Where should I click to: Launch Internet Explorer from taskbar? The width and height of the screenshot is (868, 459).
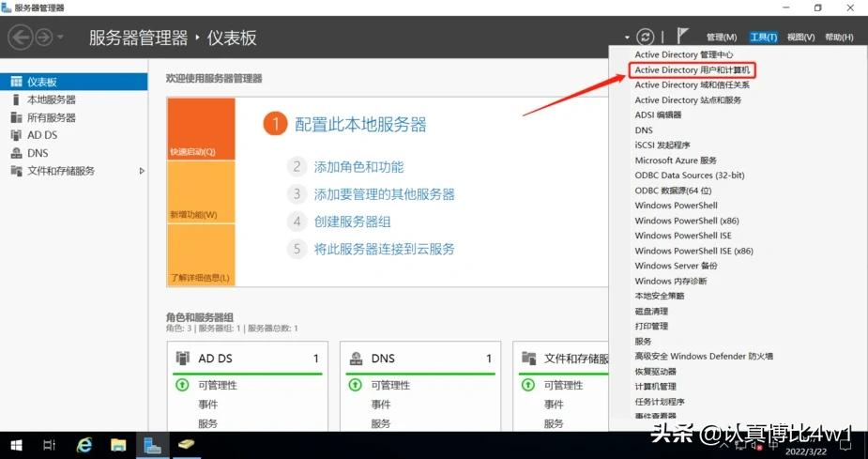coord(84,445)
